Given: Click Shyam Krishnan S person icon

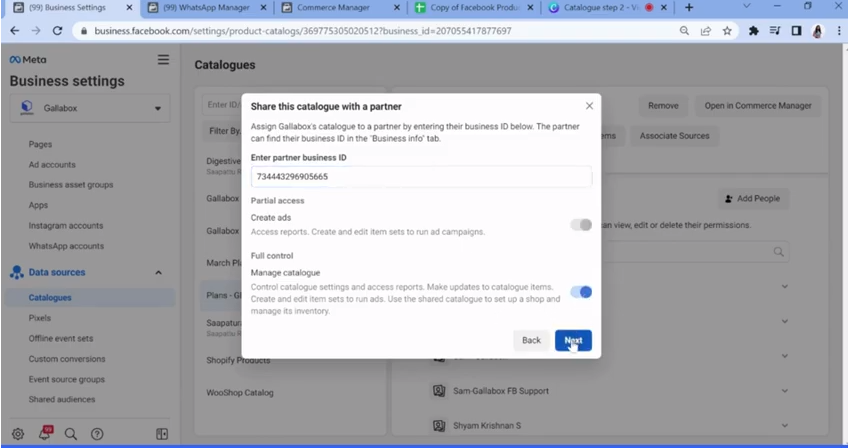Looking at the screenshot, I should click(x=439, y=426).
